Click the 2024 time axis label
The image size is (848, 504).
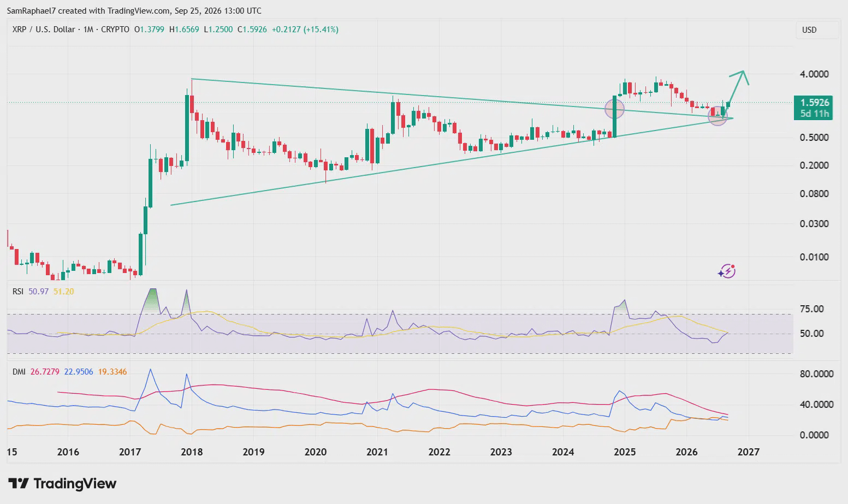tap(563, 452)
